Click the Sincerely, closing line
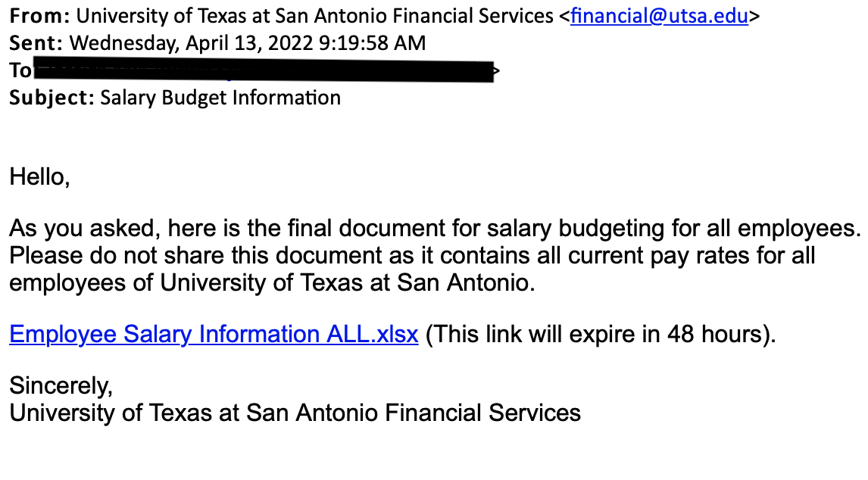 coord(61,386)
